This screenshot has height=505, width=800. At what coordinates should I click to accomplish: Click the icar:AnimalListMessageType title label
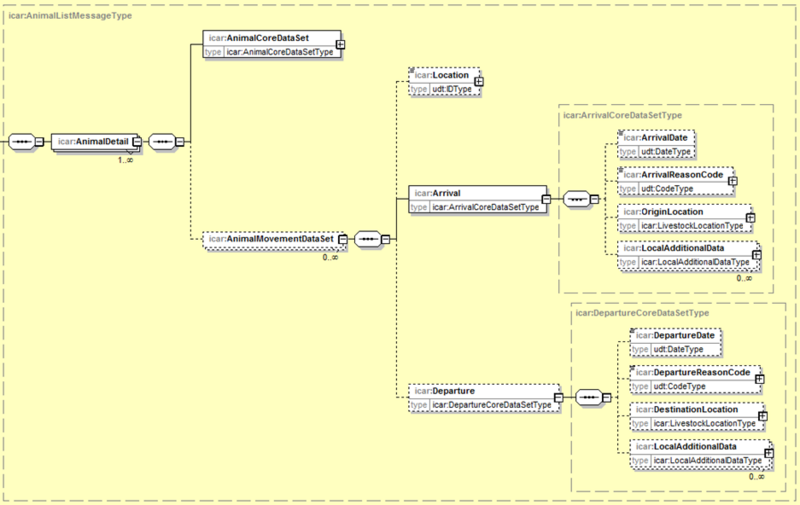click(70, 16)
